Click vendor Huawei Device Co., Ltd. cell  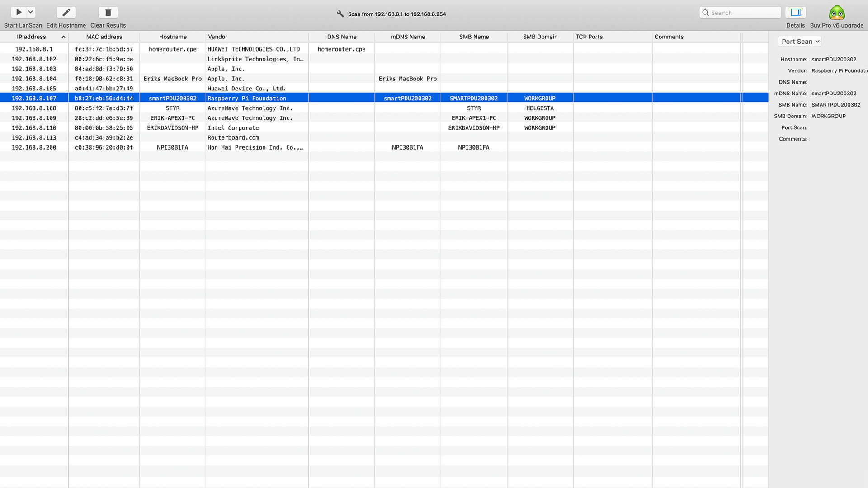click(246, 88)
